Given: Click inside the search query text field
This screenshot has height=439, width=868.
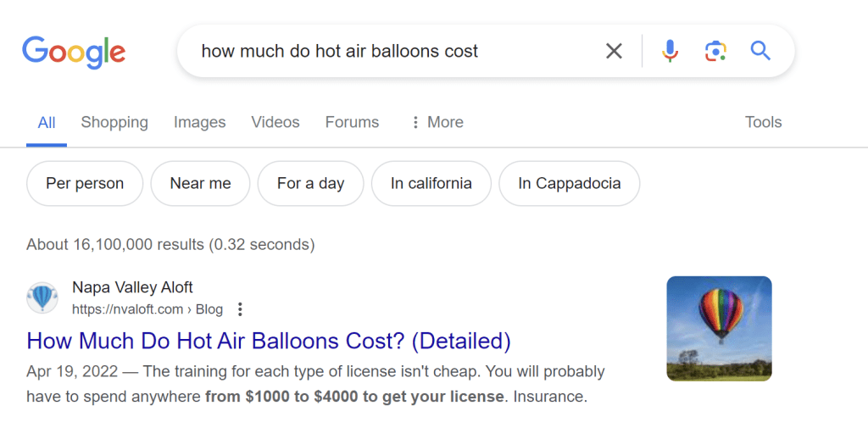Looking at the screenshot, I should tap(381, 52).
